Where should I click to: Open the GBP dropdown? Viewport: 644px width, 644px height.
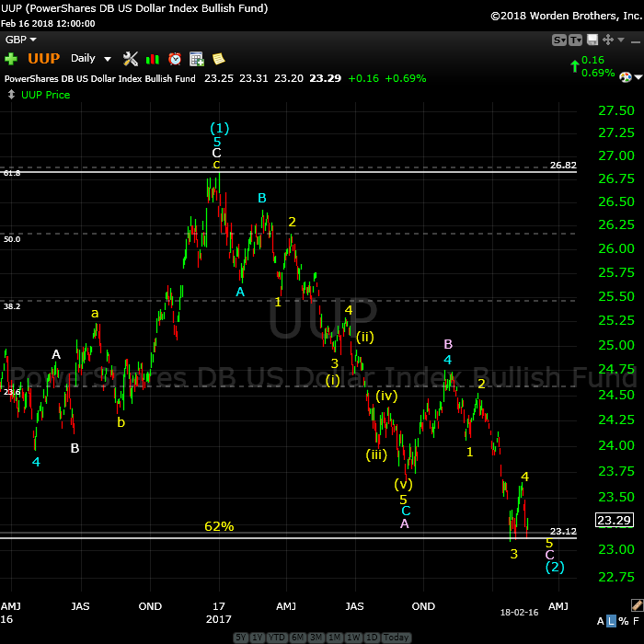click(x=20, y=40)
